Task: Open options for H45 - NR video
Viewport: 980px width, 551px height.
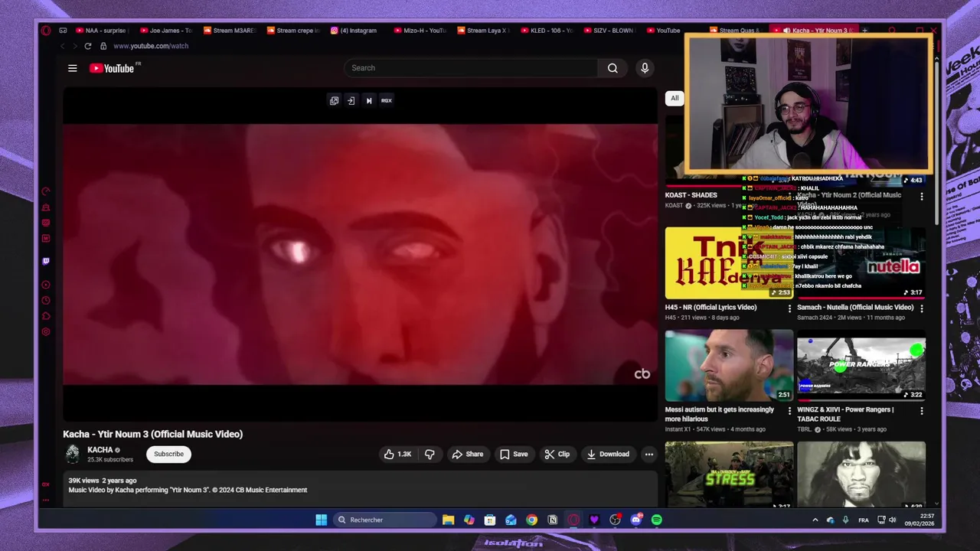Action: 789,308
